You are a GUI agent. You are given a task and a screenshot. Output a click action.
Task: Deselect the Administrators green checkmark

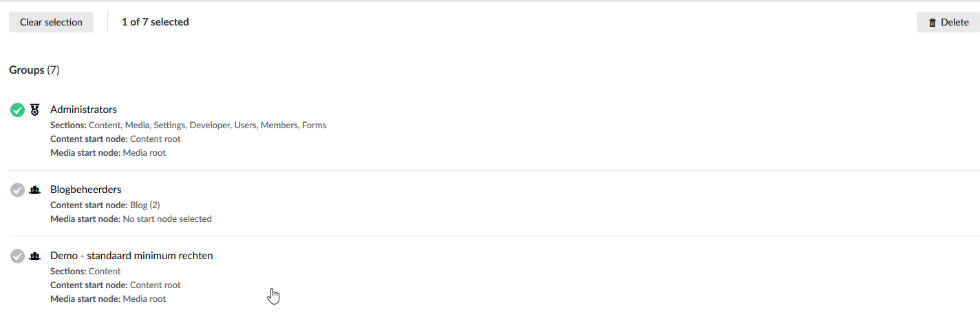point(18,110)
